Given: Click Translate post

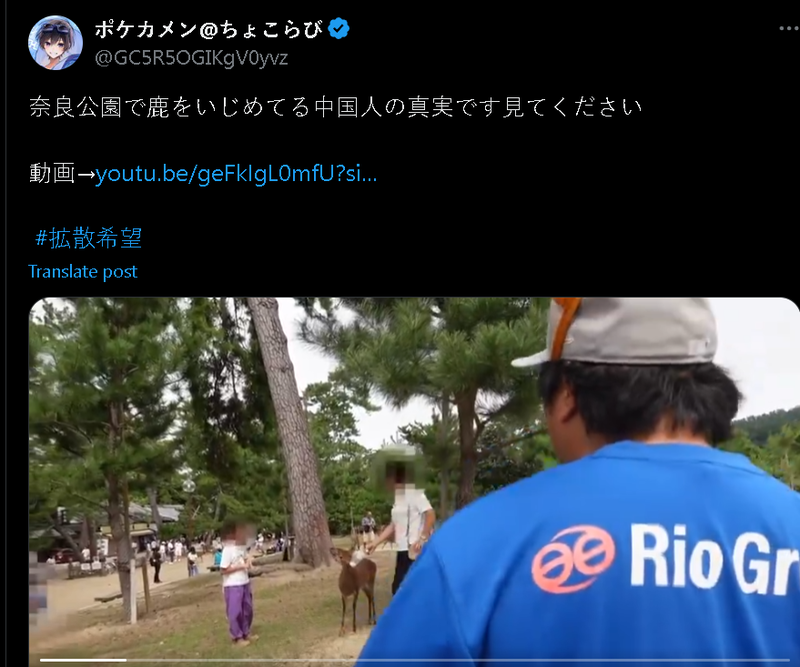Looking at the screenshot, I should point(83,271).
